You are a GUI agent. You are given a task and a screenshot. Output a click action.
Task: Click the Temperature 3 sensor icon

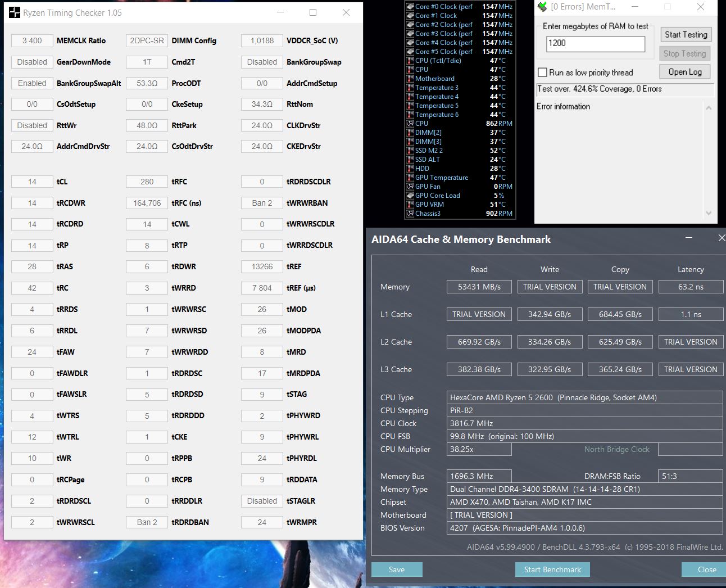(410, 88)
